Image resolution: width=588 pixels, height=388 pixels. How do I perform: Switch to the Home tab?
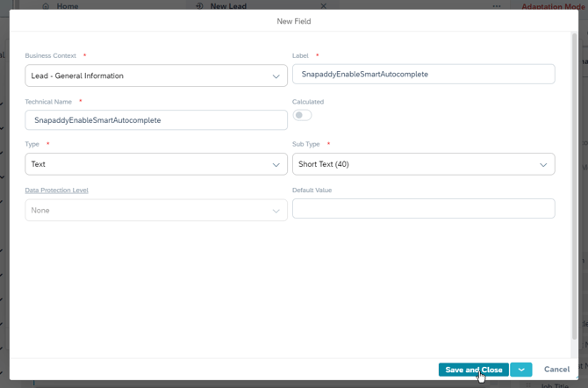tap(68, 5)
